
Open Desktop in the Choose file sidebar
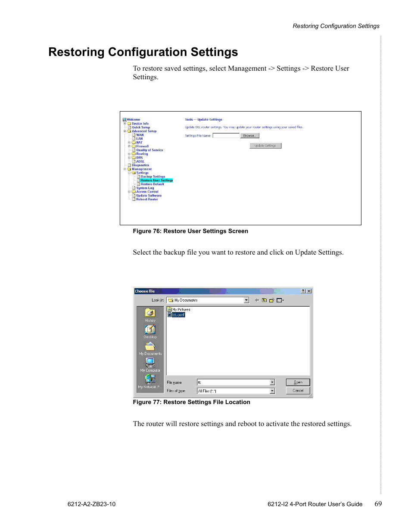click(150, 332)
